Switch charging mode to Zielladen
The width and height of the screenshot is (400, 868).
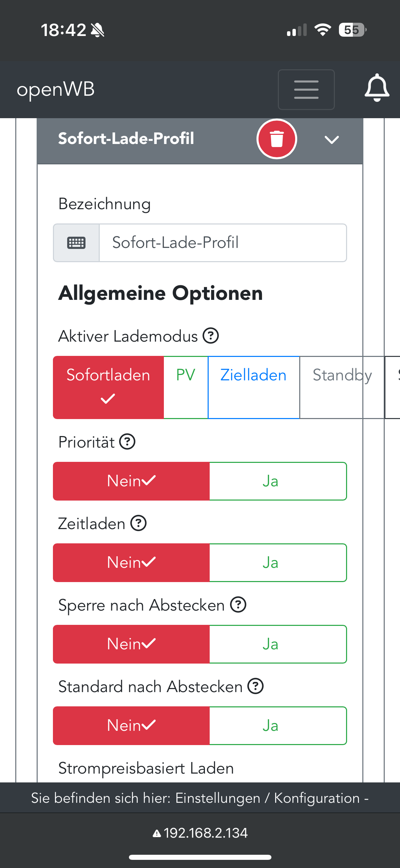(x=253, y=387)
